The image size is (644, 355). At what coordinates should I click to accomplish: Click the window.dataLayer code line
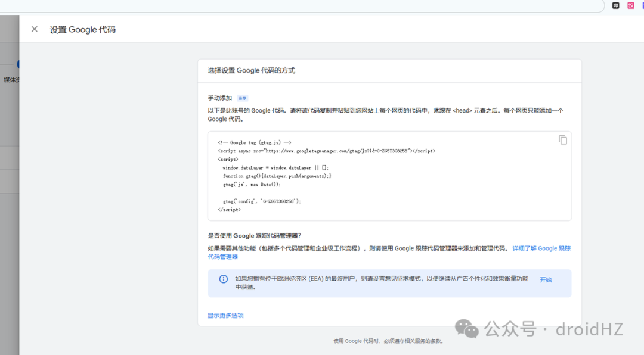pyautogui.click(x=275, y=167)
